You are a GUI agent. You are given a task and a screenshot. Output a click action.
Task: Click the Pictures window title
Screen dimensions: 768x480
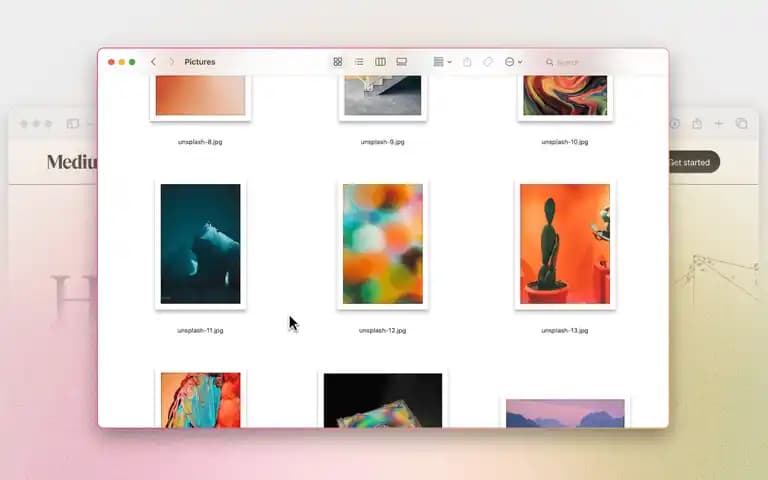(200, 62)
